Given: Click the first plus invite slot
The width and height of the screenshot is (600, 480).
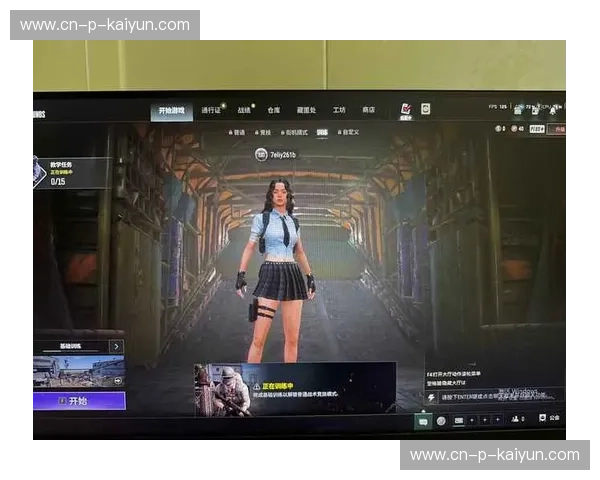Looking at the screenshot, I should (472, 420).
